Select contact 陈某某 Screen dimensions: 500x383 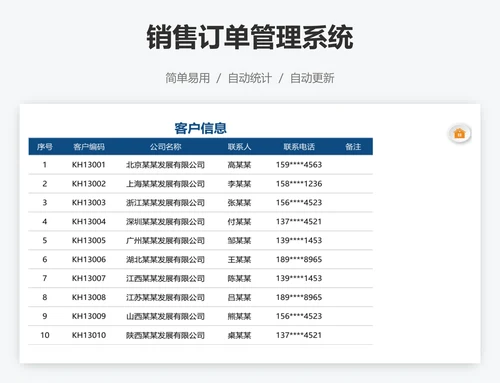click(x=239, y=278)
